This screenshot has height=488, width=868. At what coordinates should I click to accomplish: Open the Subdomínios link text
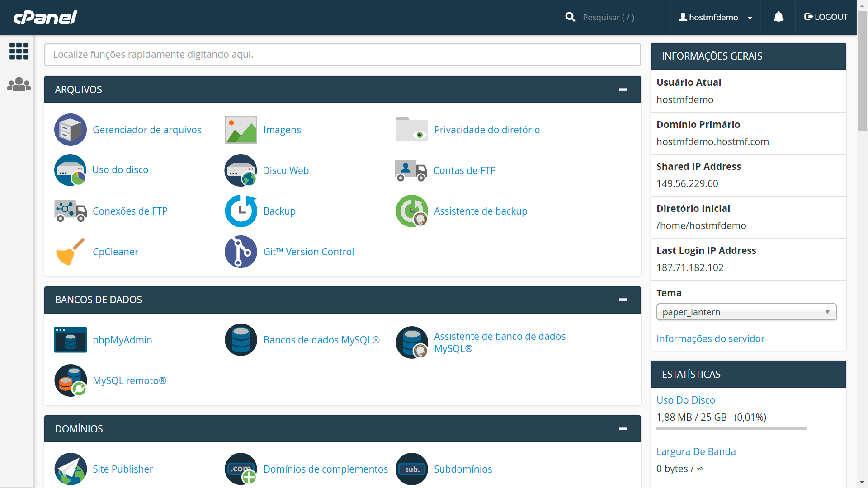463,469
